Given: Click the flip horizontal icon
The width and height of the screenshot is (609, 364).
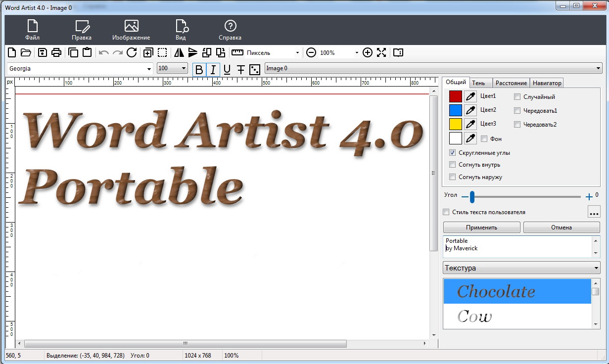Looking at the screenshot, I should click(x=179, y=52).
